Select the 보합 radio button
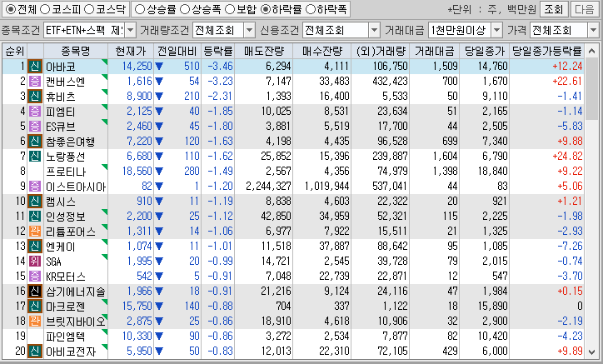This screenshot has height=364, width=603. (x=230, y=9)
